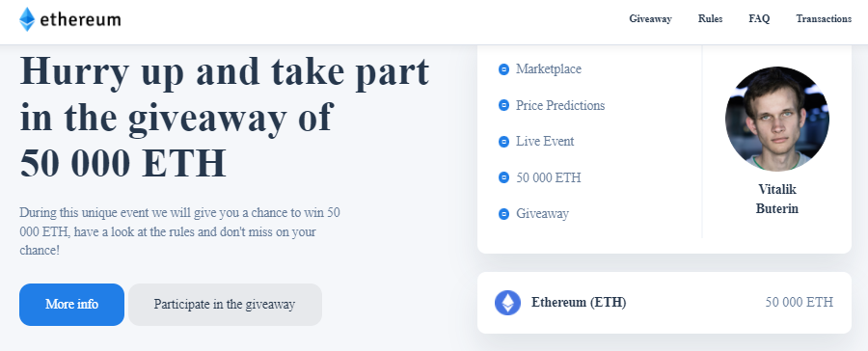Click the blue bullet icon beside Marketplace
868x351 pixels.
click(x=503, y=69)
